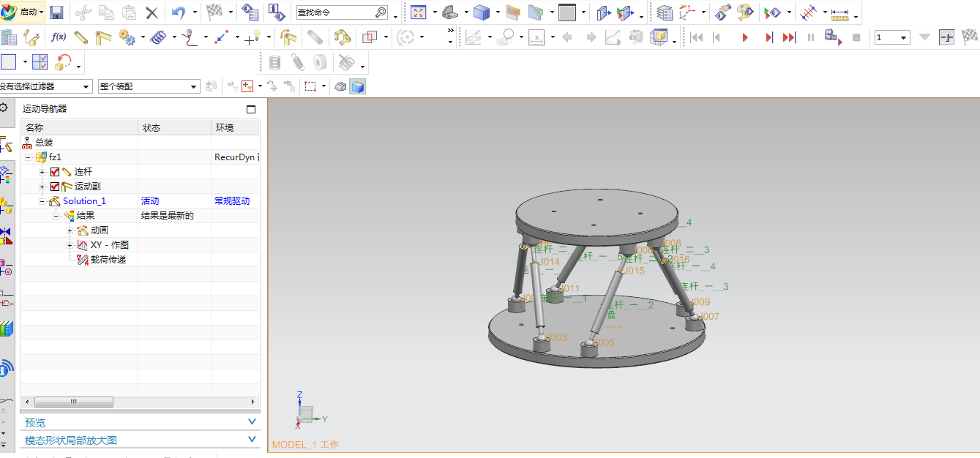Click the WCS coordinate axes icon
980x458 pixels.
coord(688,12)
